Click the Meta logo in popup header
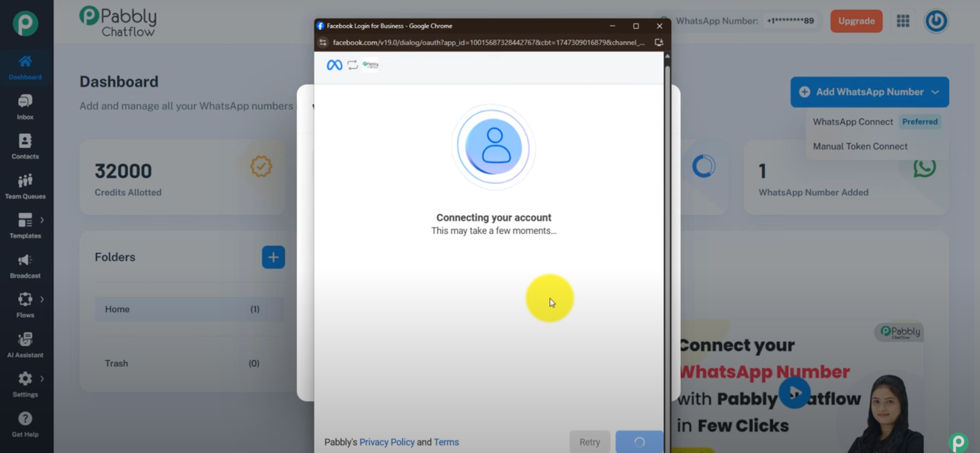 click(x=335, y=65)
